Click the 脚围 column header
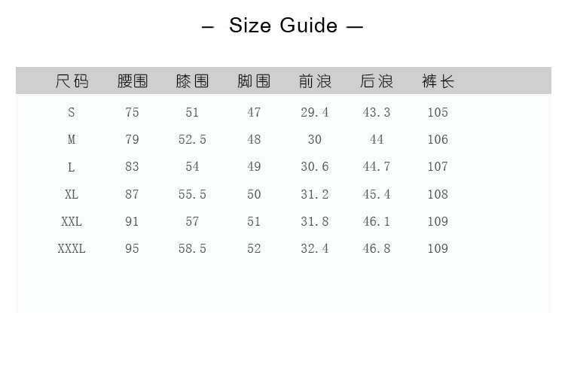565x392 pixels. [x=254, y=81]
